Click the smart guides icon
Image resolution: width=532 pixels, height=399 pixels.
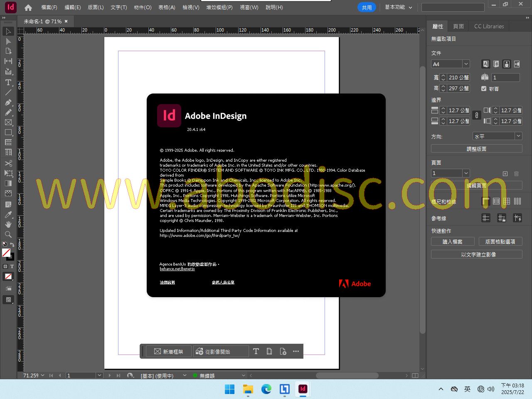pyautogui.click(x=517, y=218)
